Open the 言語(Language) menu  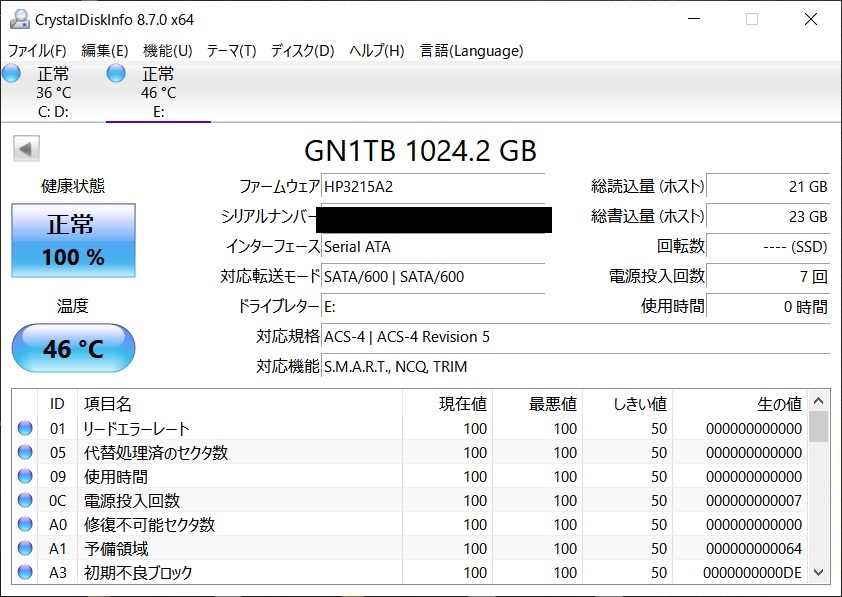click(x=471, y=50)
